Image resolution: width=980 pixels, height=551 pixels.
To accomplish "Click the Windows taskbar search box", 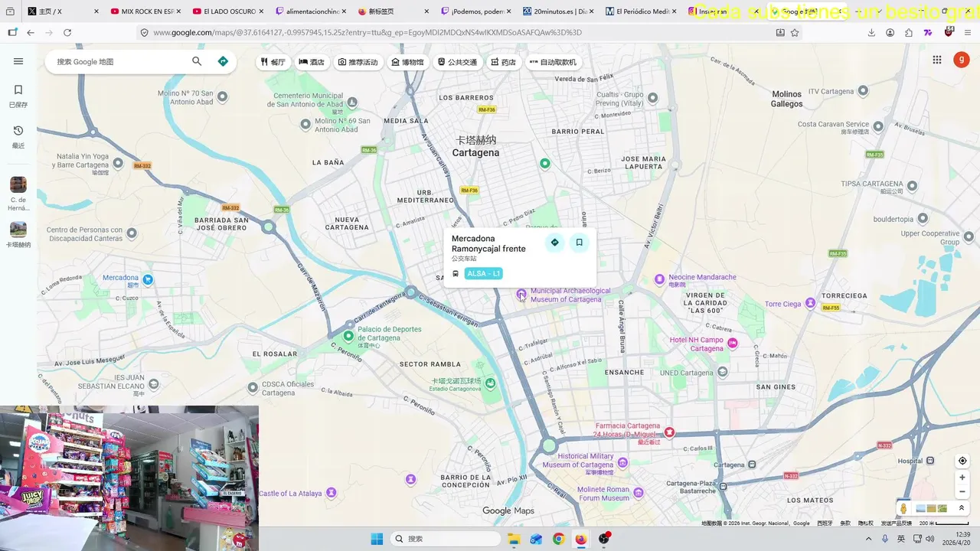I will click(446, 539).
